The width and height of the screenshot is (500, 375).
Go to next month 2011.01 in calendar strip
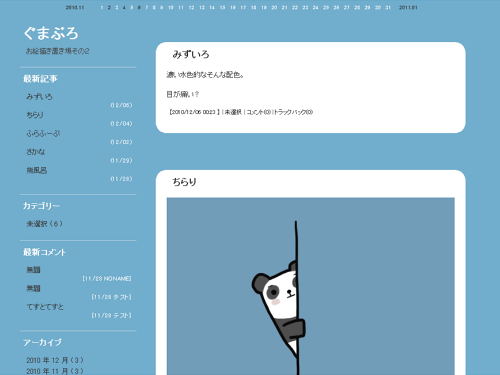408,7
